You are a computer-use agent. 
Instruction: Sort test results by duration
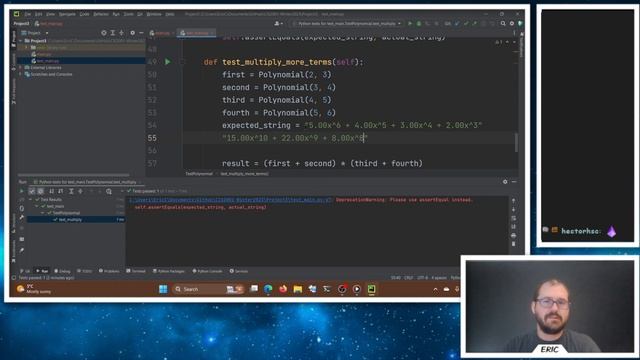[61, 191]
